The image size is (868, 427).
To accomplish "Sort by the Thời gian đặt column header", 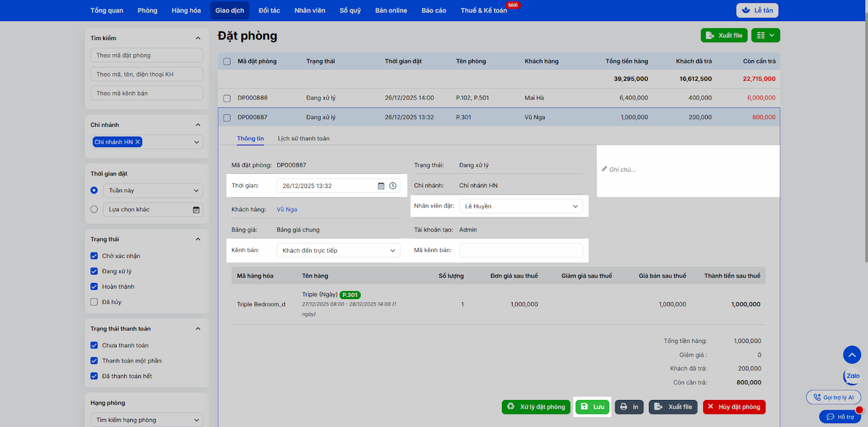I will [x=403, y=61].
